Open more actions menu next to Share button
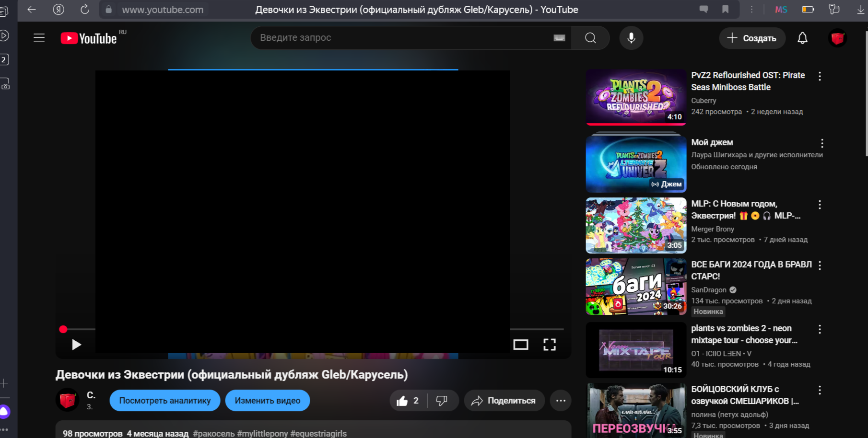The height and width of the screenshot is (438, 868). coord(561,401)
